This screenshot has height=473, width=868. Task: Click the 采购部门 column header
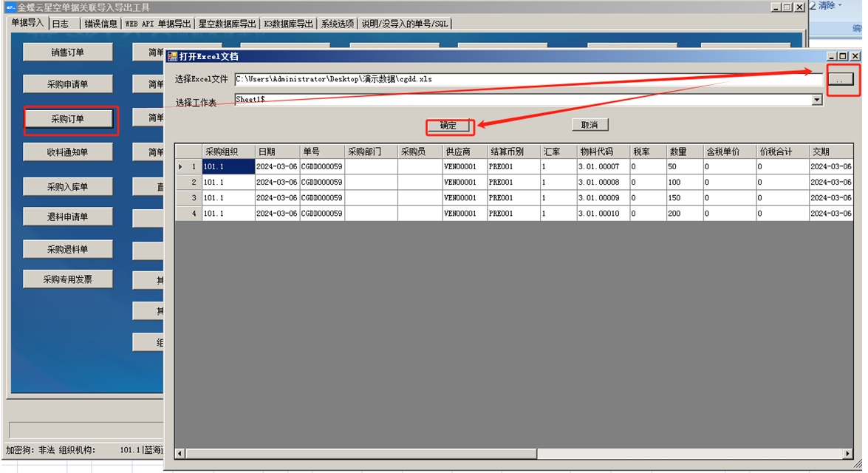click(371, 152)
